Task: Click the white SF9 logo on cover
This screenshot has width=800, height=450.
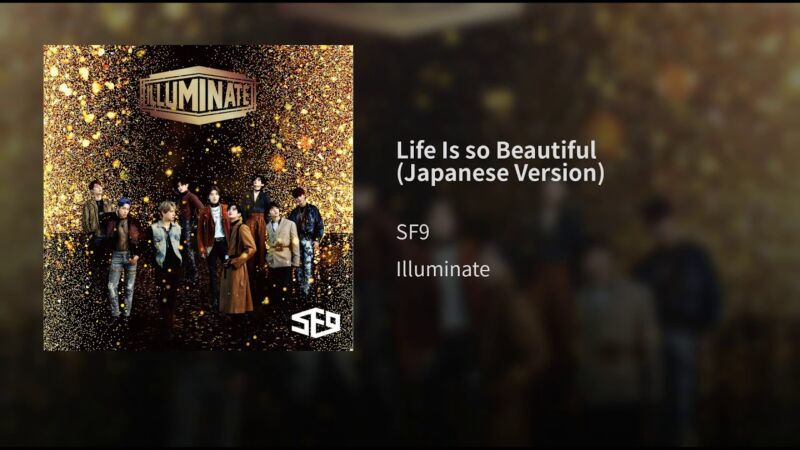Action: tap(315, 324)
